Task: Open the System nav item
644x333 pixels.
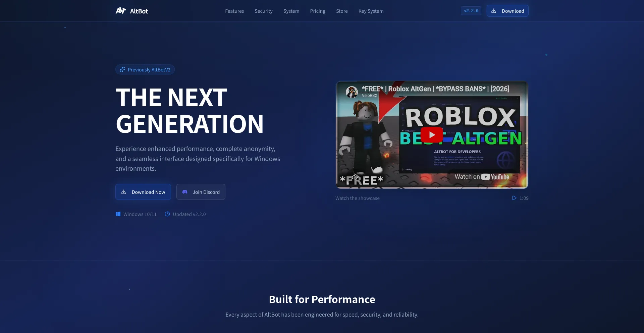Action: (x=291, y=11)
